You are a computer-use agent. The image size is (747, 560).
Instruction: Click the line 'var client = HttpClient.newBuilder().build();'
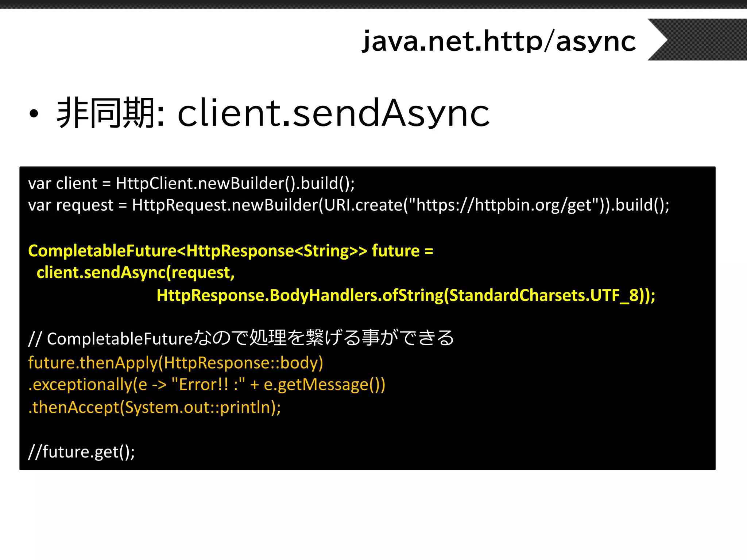coord(191,183)
